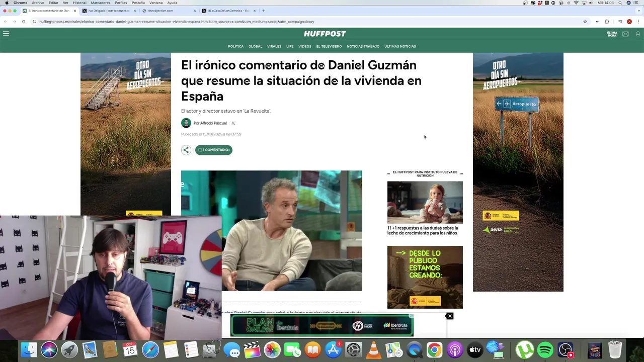Open Books from the dock

point(313,350)
